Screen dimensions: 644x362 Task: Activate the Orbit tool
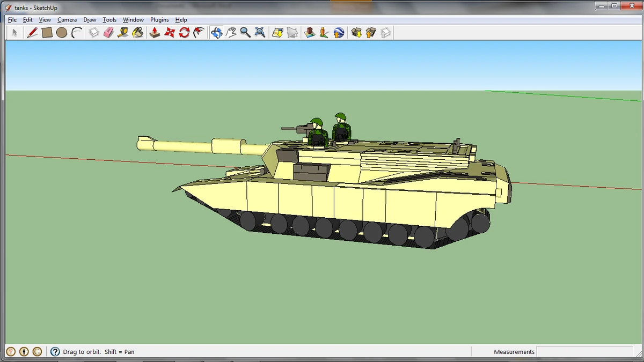click(x=216, y=32)
